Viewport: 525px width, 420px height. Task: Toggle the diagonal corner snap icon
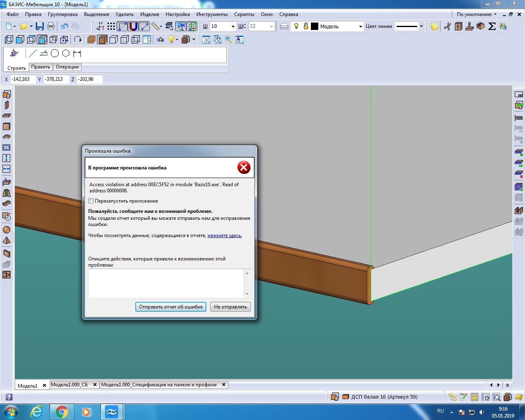tap(122, 26)
